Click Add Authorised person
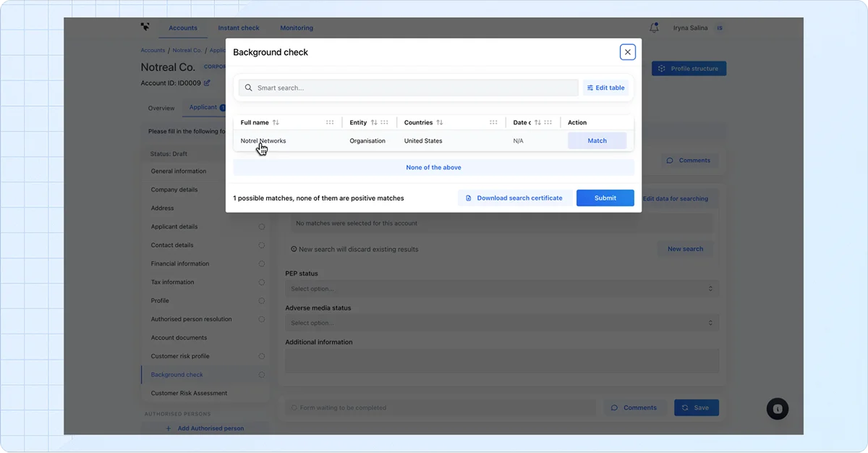The width and height of the screenshot is (868, 453). coord(204,428)
